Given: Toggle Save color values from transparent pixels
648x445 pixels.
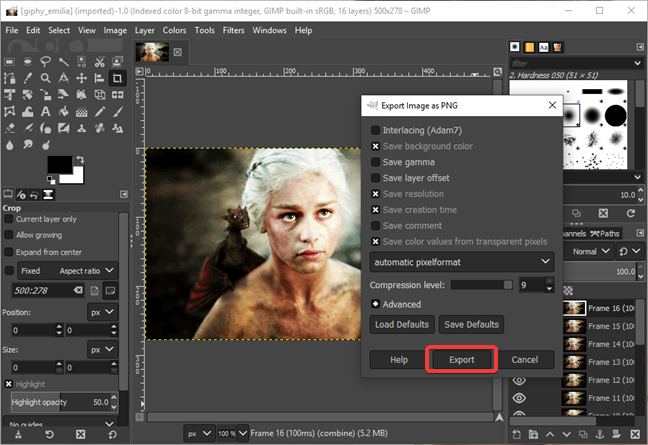Looking at the screenshot, I should pos(375,242).
